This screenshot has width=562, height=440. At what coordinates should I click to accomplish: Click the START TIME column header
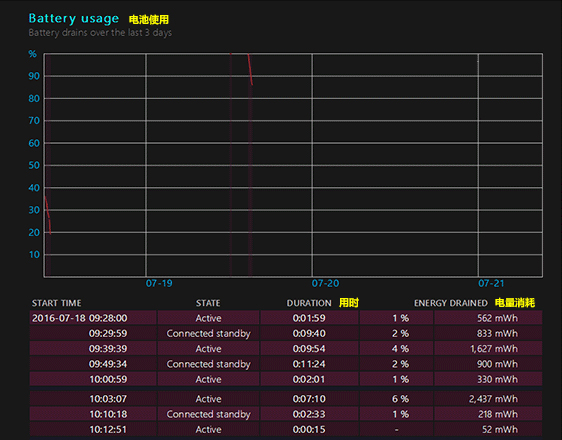pos(56,303)
